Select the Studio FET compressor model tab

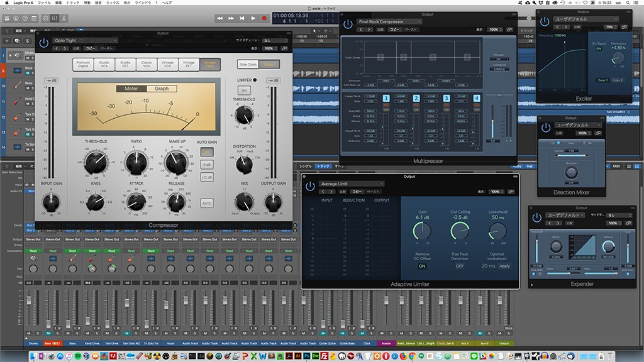point(125,64)
